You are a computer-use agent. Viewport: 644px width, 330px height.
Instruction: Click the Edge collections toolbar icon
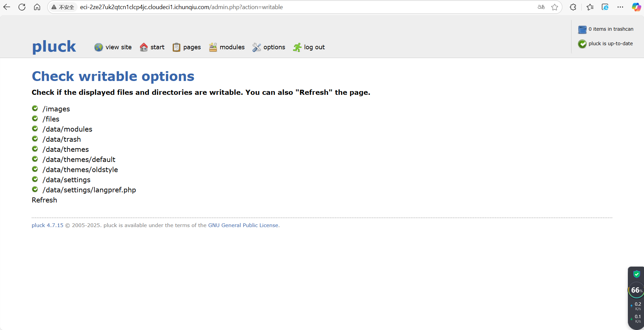605,7
